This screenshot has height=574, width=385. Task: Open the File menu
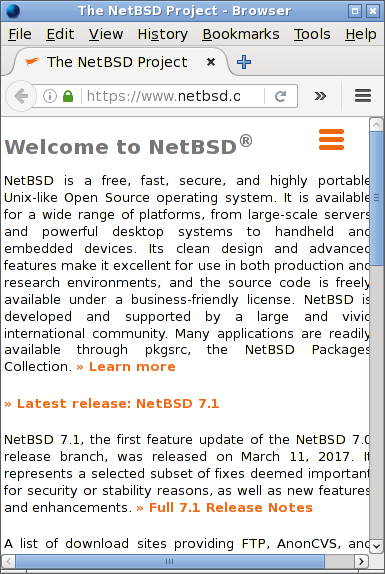pos(20,34)
